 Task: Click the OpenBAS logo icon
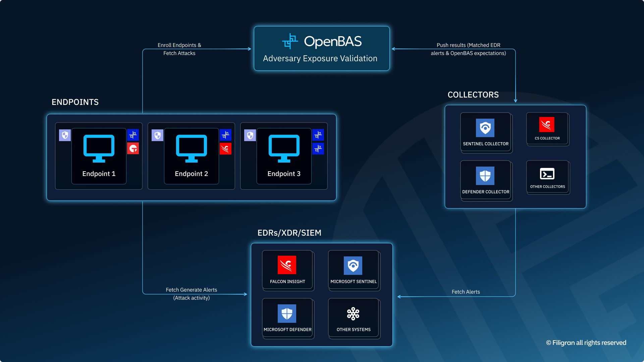(290, 41)
